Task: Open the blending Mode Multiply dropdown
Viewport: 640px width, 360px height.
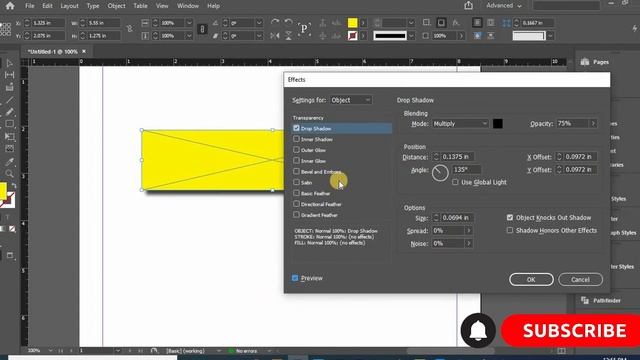Action: tap(460, 124)
